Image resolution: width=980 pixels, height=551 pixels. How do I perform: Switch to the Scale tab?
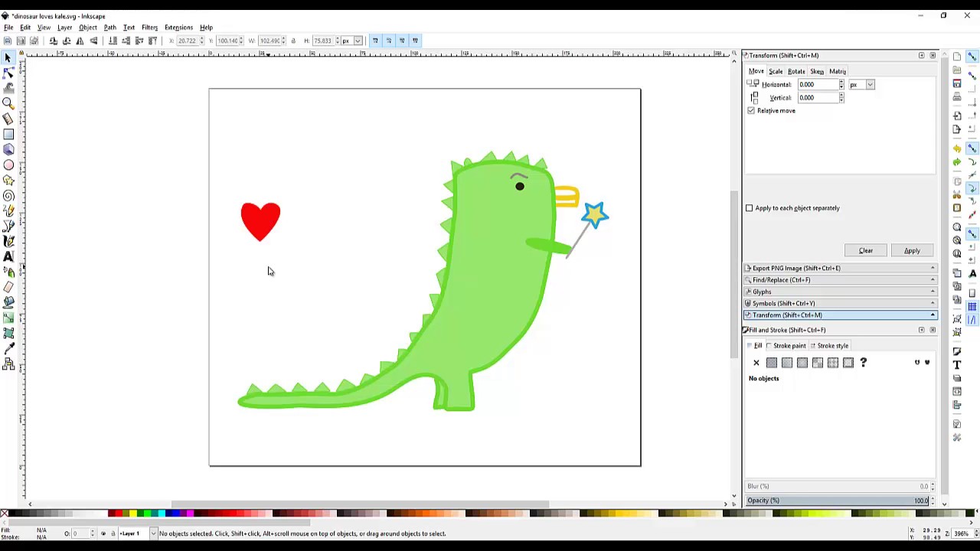click(x=776, y=71)
